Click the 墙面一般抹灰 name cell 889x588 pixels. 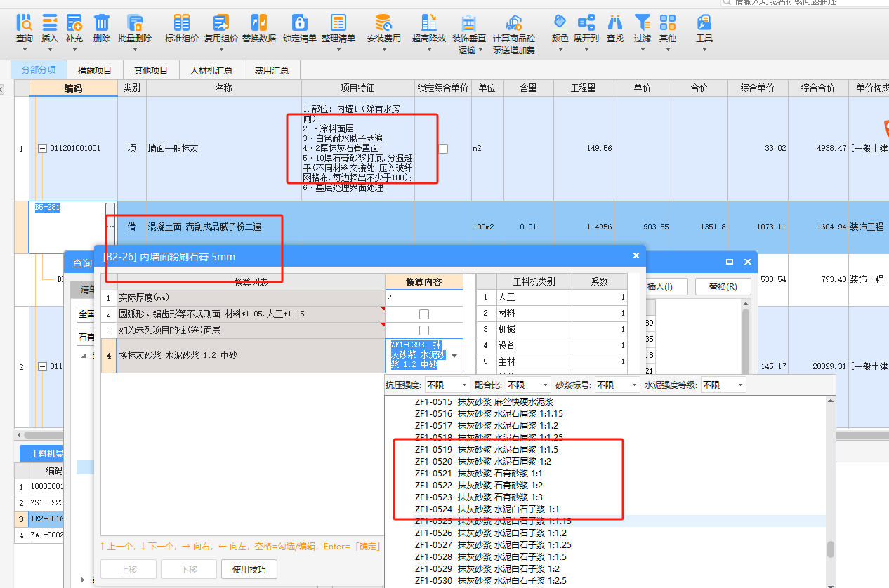pyautogui.click(x=224, y=149)
